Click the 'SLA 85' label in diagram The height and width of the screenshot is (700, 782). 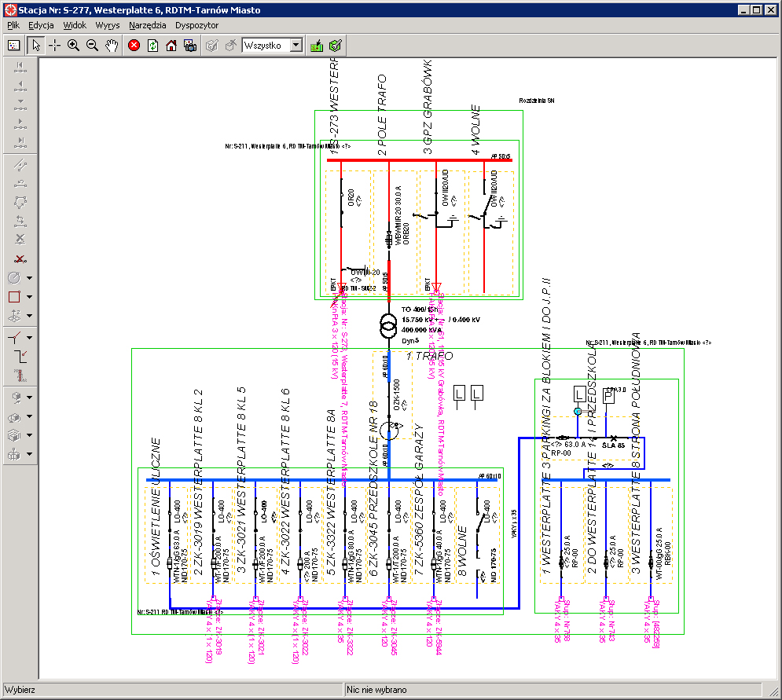click(x=614, y=445)
